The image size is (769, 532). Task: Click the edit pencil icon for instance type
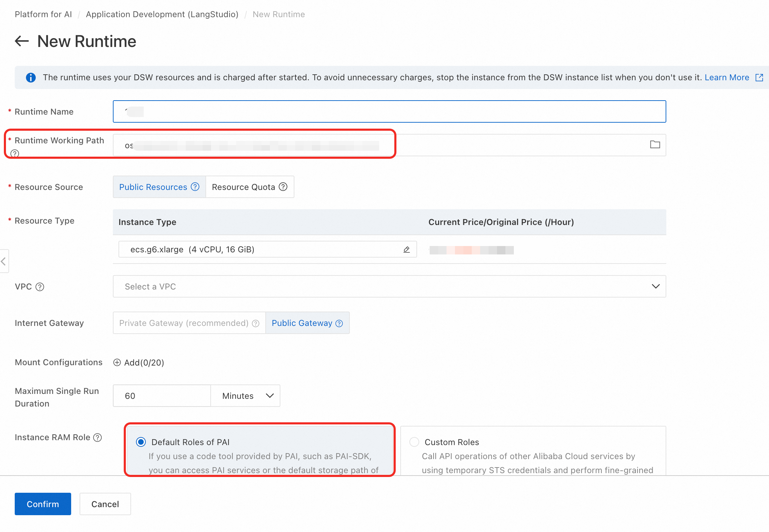(x=407, y=250)
